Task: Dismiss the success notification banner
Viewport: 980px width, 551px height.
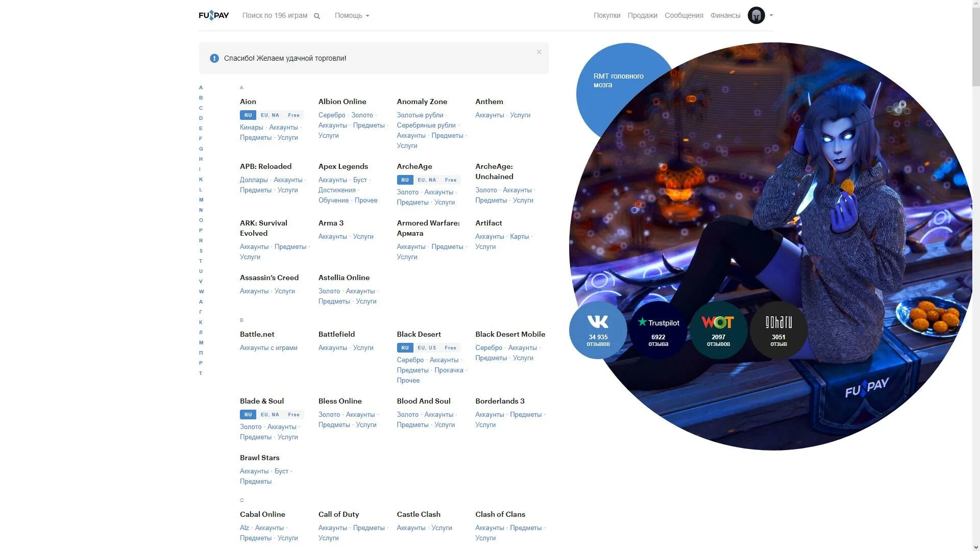Action: (x=538, y=52)
